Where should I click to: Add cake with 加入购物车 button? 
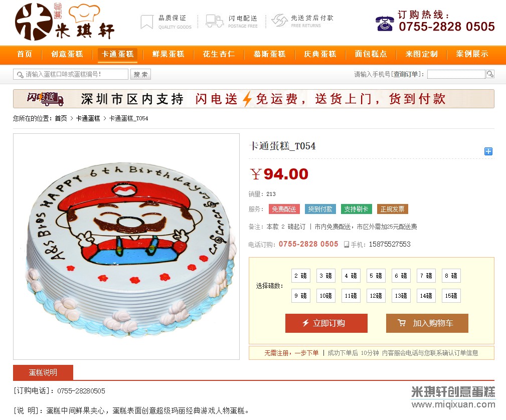(x=427, y=323)
